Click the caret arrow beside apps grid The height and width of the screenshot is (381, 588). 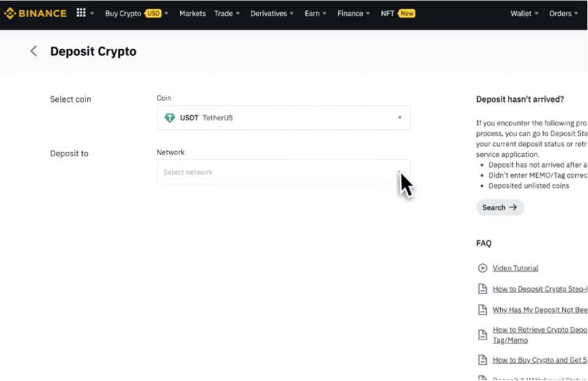pyautogui.click(x=92, y=14)
